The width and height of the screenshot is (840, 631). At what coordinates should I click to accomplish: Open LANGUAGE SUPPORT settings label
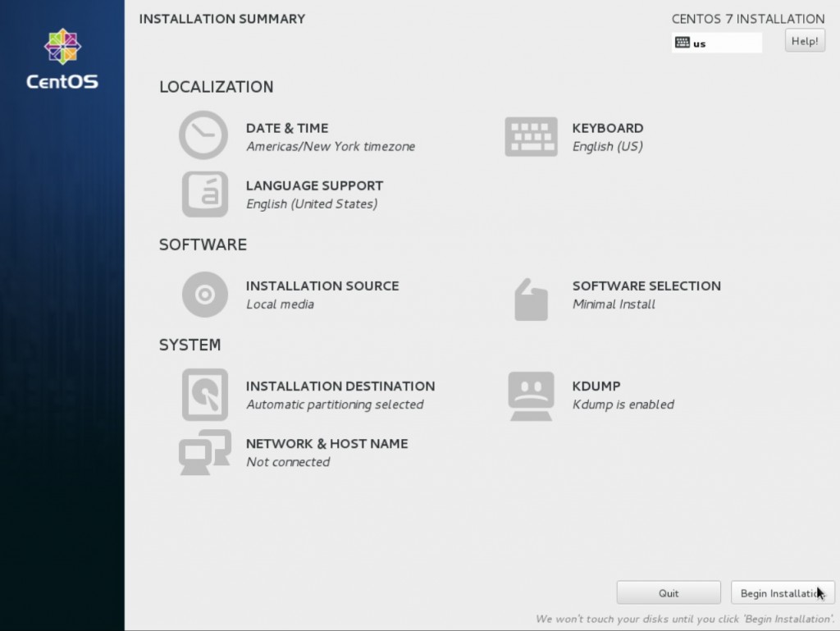click(314, 185)
